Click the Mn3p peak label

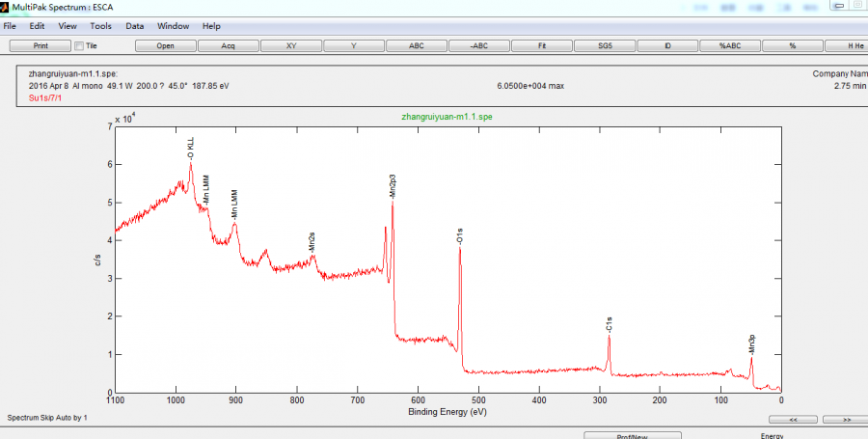[751, 344]
